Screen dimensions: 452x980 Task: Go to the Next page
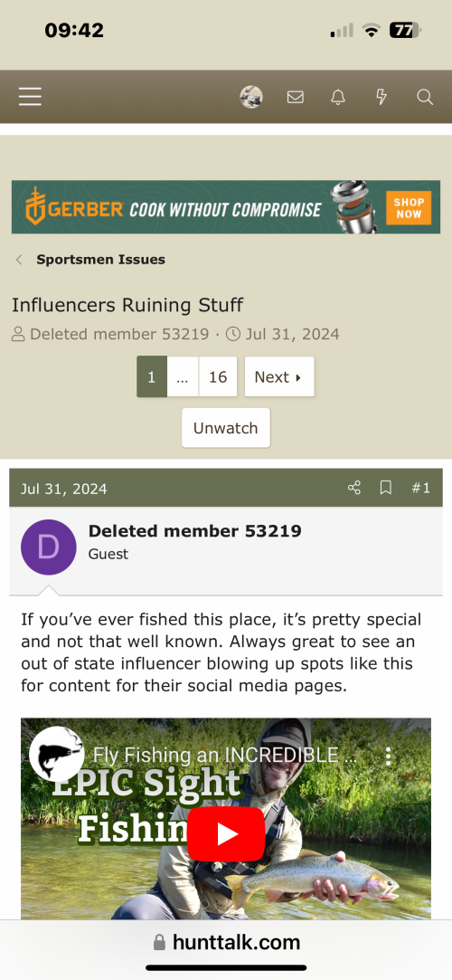[x=279, y=376]
